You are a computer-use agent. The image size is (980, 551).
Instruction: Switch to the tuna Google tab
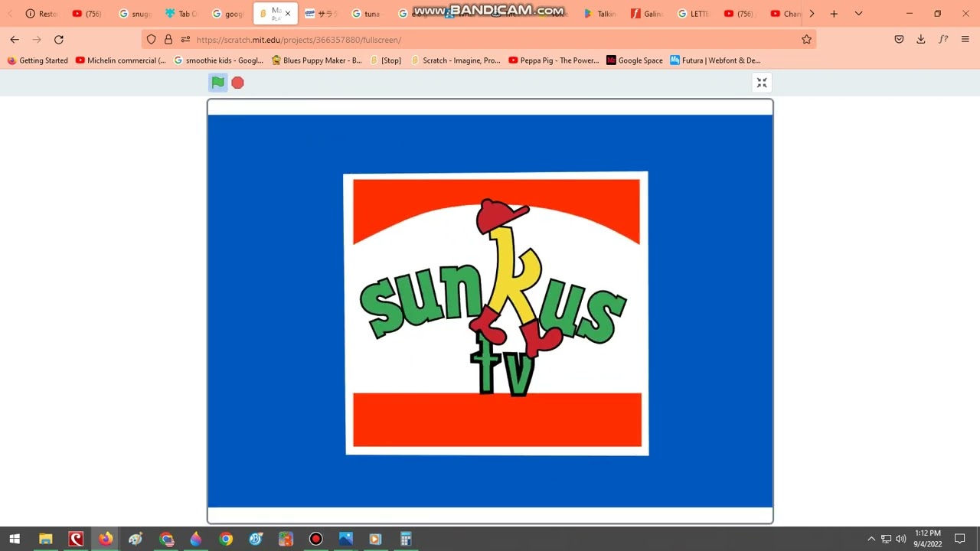[366, 14]
